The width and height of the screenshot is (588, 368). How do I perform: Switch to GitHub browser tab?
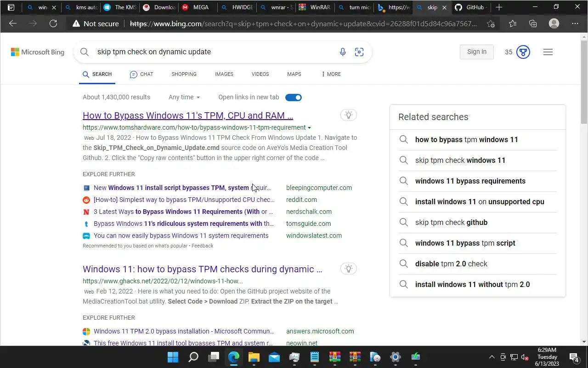[471, 7]
